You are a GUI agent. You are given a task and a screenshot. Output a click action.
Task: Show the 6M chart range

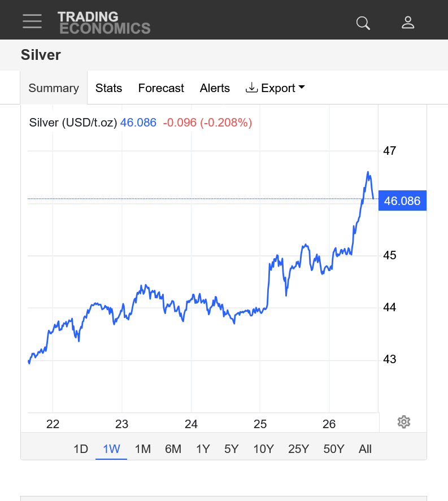[x=173, y=449]
